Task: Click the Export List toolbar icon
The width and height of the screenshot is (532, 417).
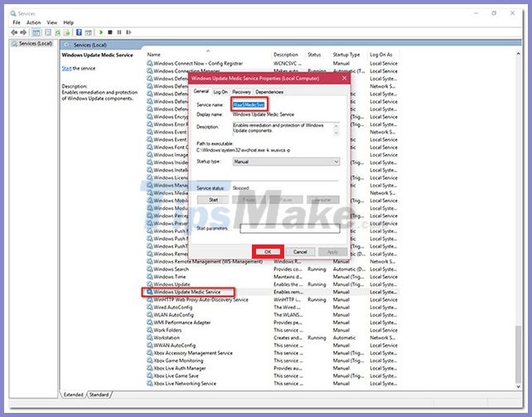Action: click(x=67, y=32)
